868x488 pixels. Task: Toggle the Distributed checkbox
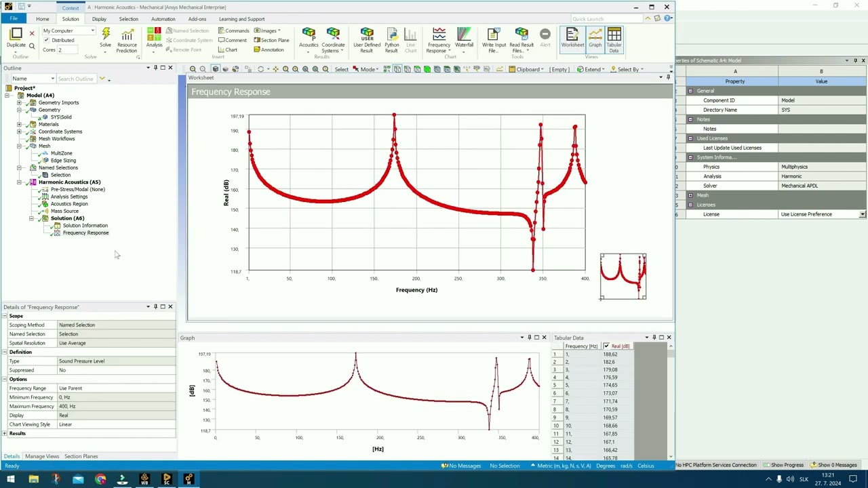(46, 40)
